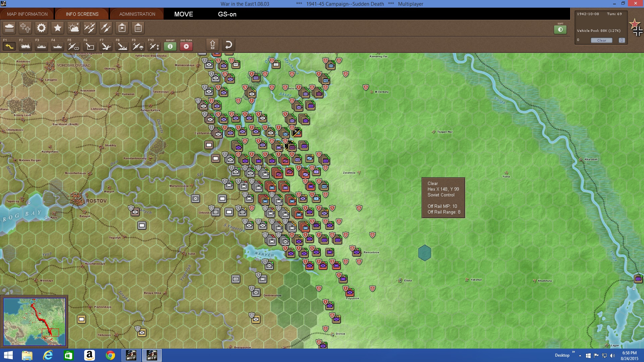
Task: Select F7 bomb airfield mode
Action: [106, 46]
